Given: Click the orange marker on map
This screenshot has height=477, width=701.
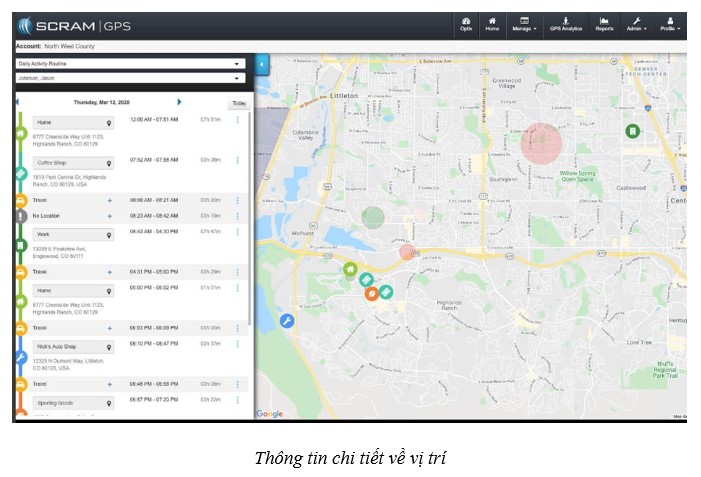Looking at the screenshot, I should (372, 294).
